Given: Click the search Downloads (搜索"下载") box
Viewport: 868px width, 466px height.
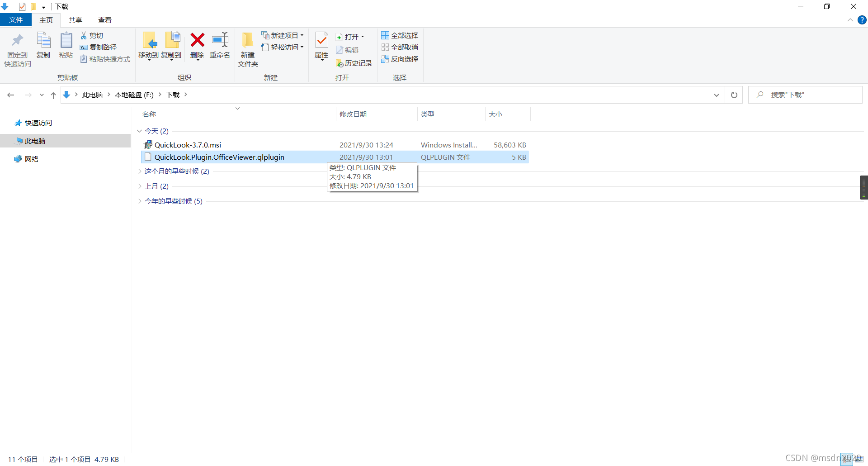Looking at the screenshot, I should pyautogui.click(x=805, y=95).
